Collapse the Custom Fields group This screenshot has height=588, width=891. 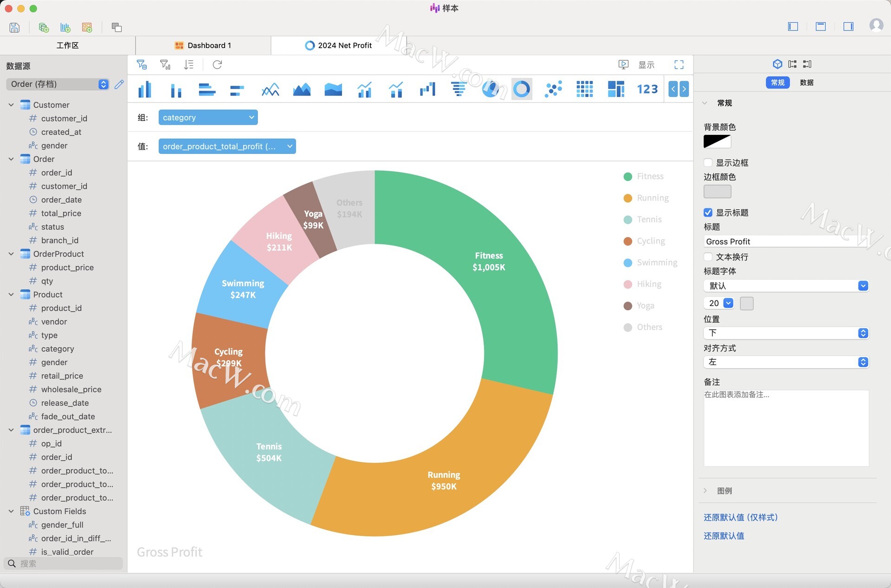[11, 511]
